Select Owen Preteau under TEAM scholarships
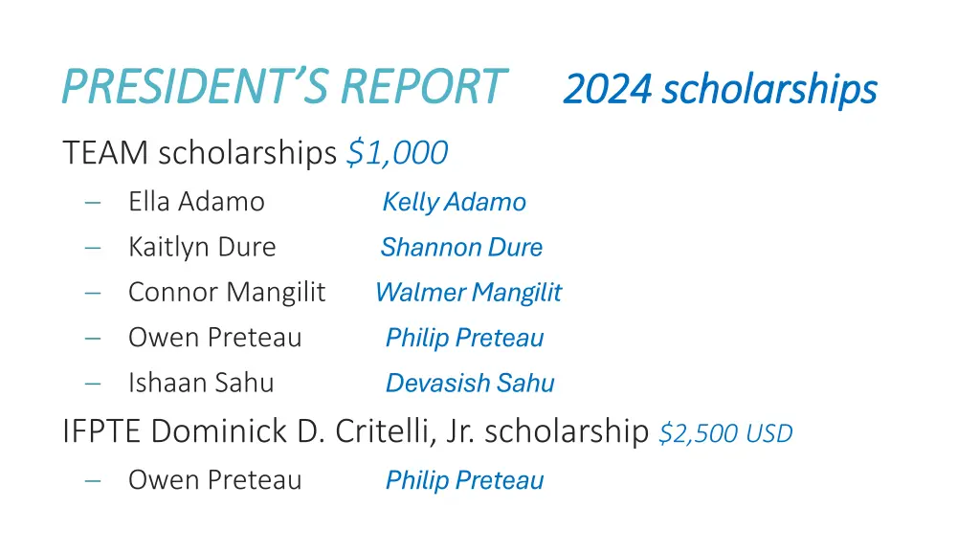This screenshot has width=980, height=551. 215,338
